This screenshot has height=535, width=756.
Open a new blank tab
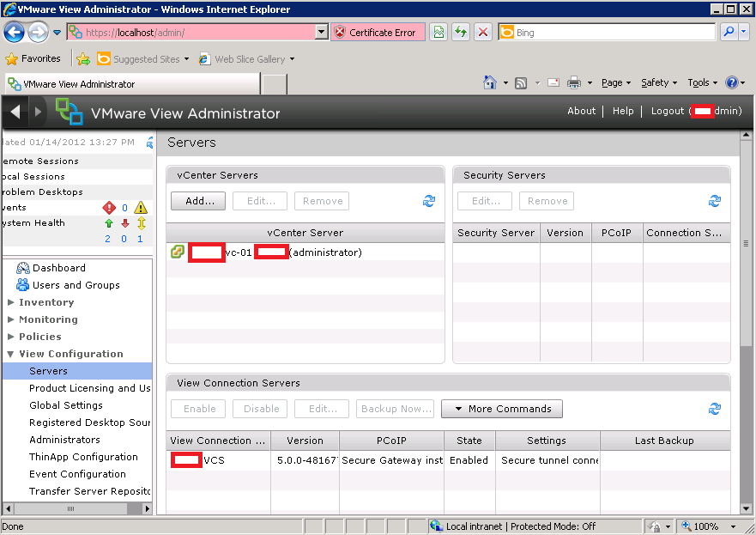[275, 84]
